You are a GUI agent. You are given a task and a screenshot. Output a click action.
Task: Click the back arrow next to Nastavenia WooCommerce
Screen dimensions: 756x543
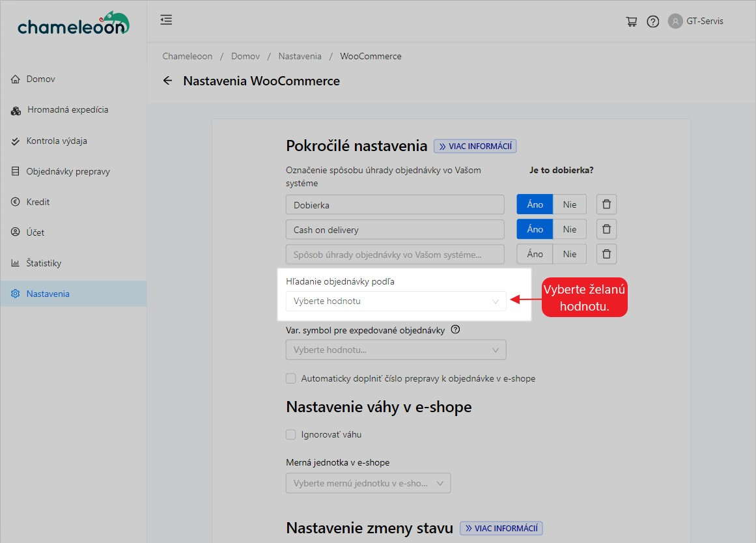pos(168,81)
